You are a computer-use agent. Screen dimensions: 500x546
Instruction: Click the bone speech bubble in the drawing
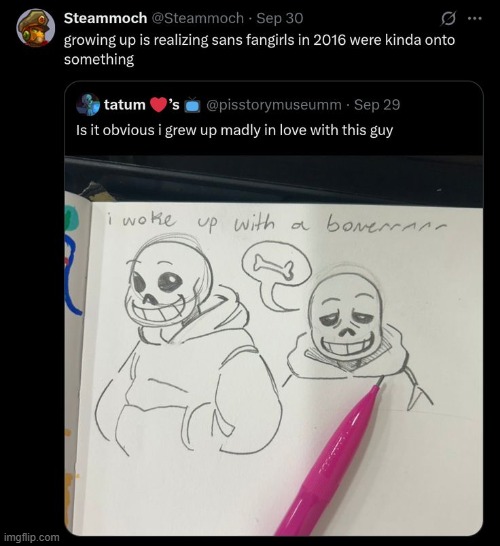275,273
